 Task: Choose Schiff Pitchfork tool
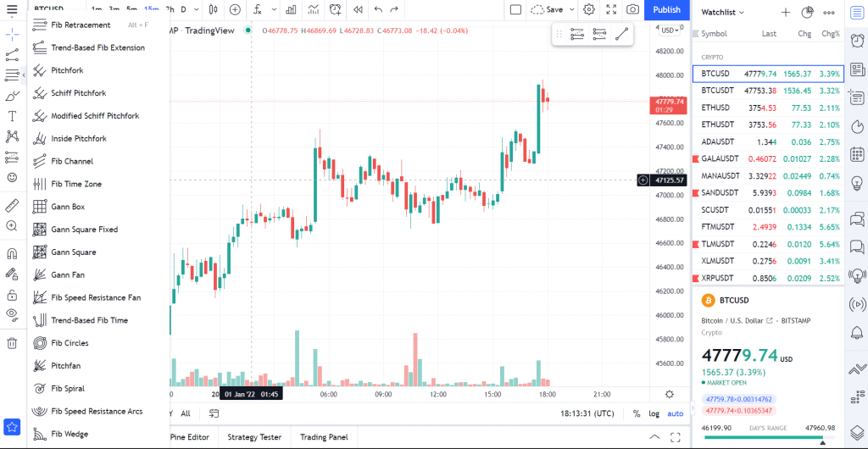pos(98,93)
